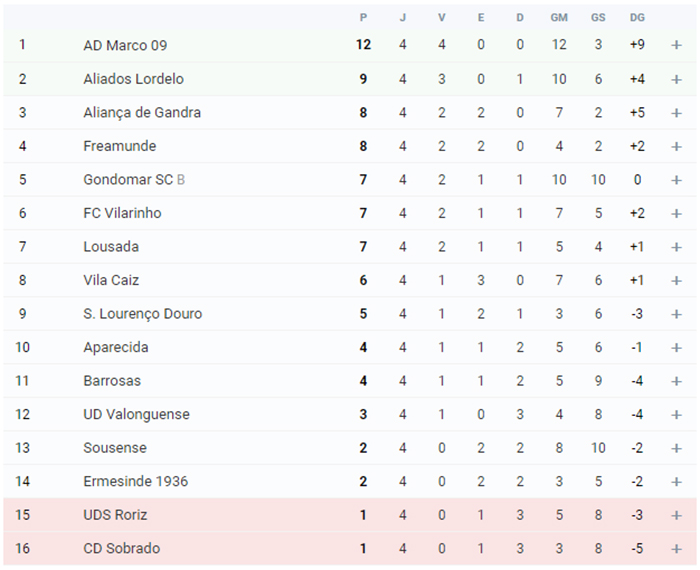Click the DG goal difference header

click(x=637, y=17)
